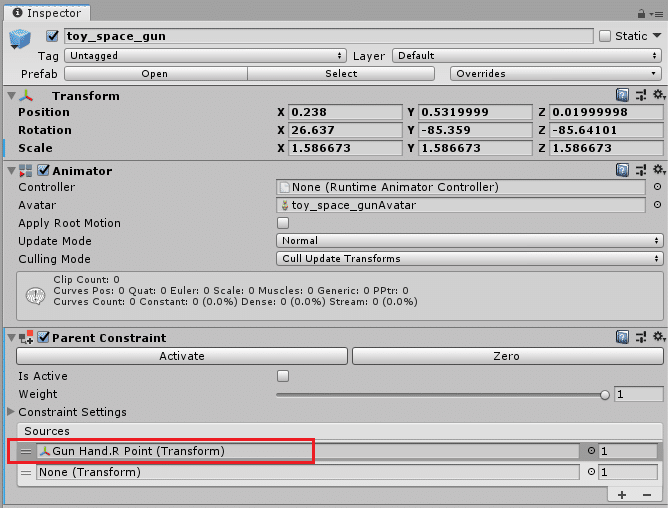Select the Inspector tab

(x=47, y=13)
